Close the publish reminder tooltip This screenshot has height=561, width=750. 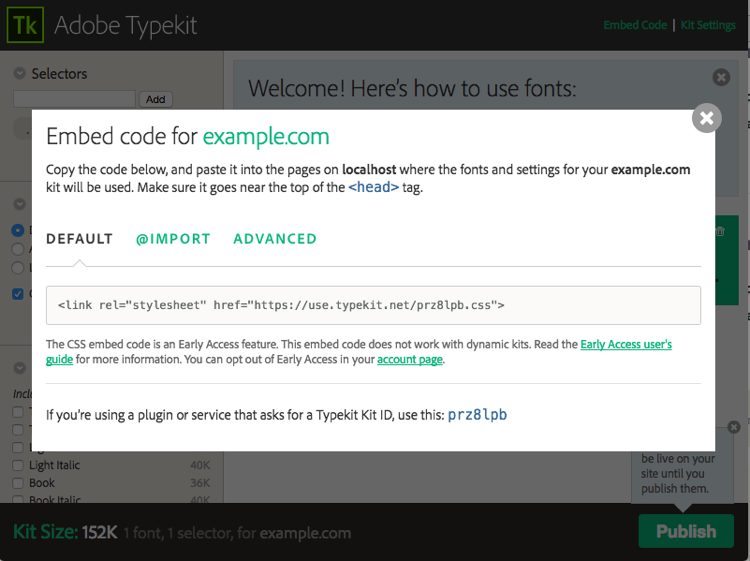[734, 427]
